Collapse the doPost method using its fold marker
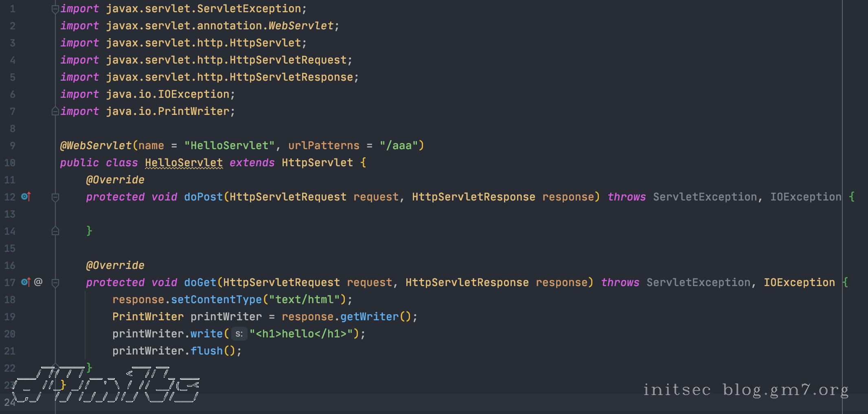 coord(55,197)
